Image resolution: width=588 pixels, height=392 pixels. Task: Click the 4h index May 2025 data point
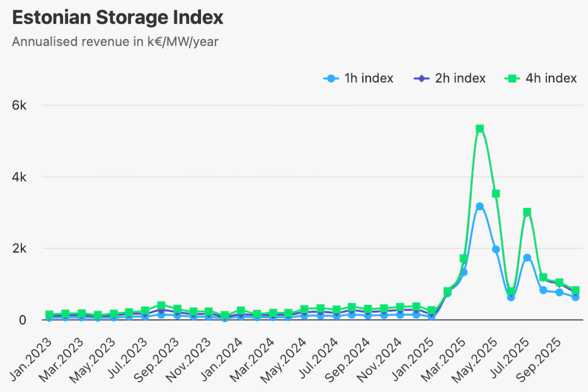click(496, 194)
